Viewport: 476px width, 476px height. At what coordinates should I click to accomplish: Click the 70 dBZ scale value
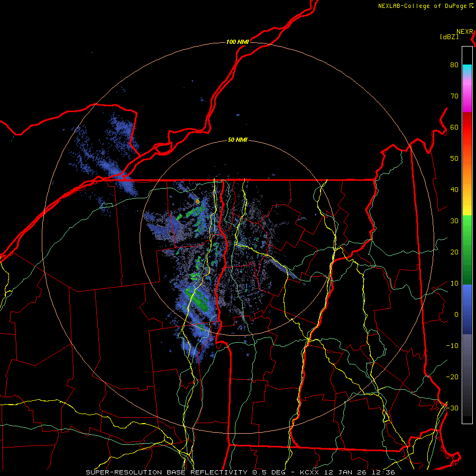(454, 96)
